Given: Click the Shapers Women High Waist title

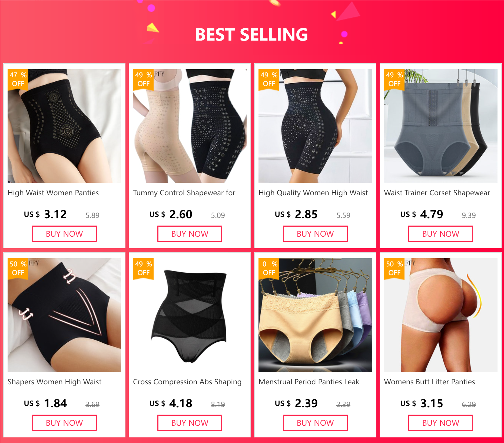Looking at the screenshot, I should click(54, 382).
